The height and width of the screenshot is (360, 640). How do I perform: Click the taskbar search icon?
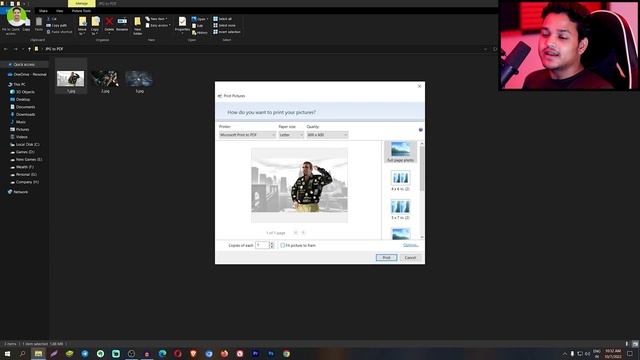pos(22,354)
